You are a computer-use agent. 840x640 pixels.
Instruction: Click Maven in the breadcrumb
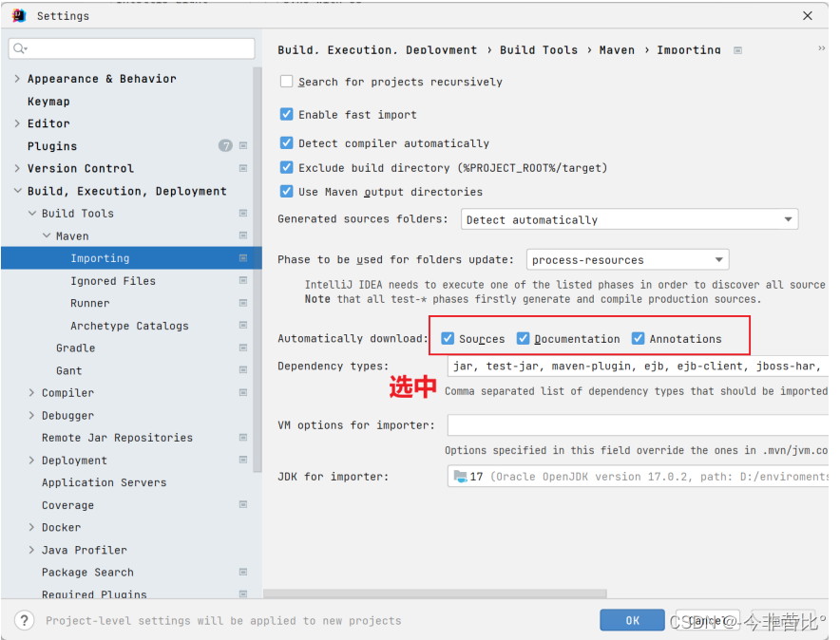coord(617,49)
